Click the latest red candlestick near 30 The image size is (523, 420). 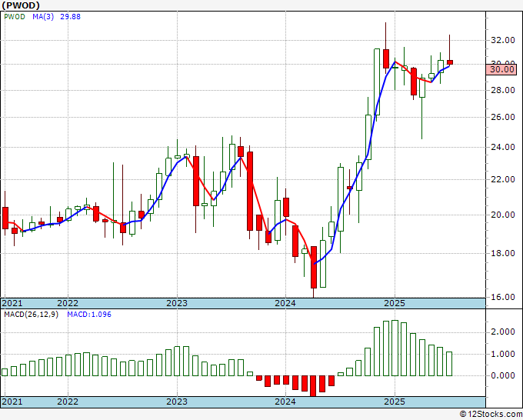pos(450,62)
